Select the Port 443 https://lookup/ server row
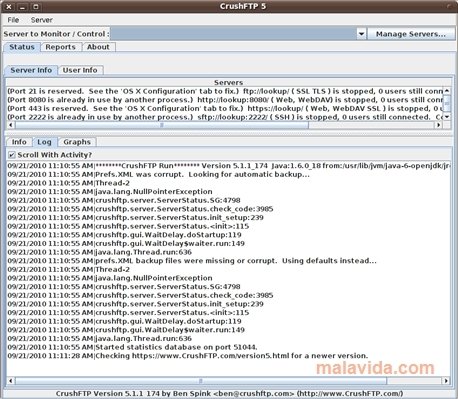Image resolution: width=458 pixels, height=399 pixels. [x=225, y=109]
